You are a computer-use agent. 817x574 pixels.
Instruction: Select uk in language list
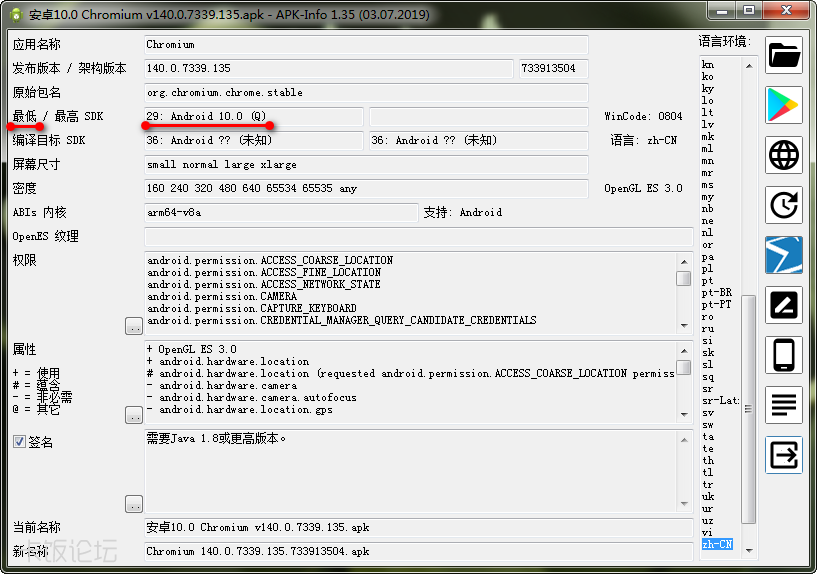(x=708, y=496)
